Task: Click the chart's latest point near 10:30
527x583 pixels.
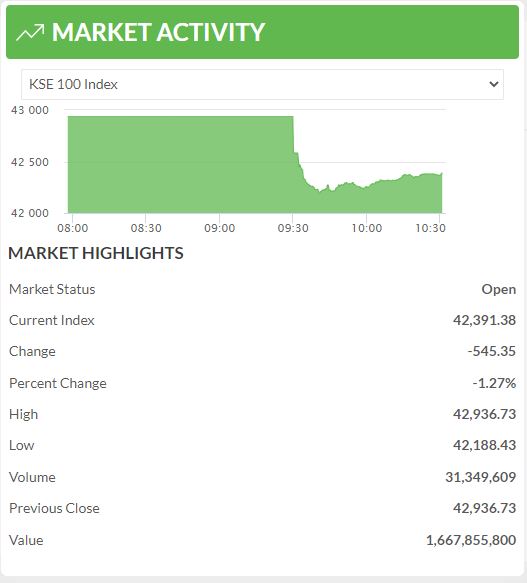Action: coord(441,173)
